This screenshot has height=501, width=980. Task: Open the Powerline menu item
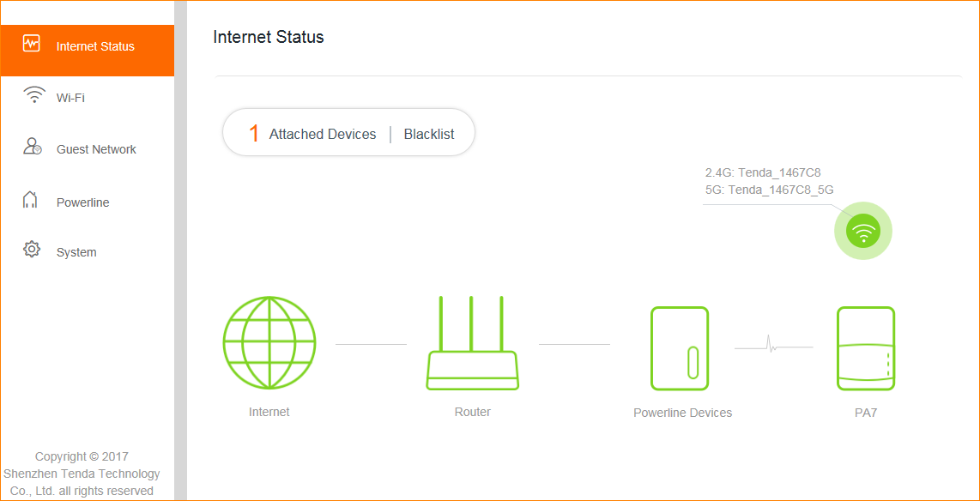tap(82, 202)
